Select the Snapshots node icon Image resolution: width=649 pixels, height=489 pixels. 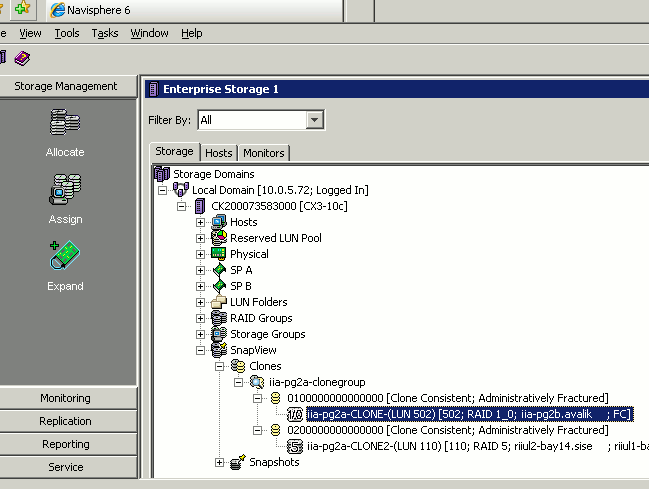[x=238, y=462]
